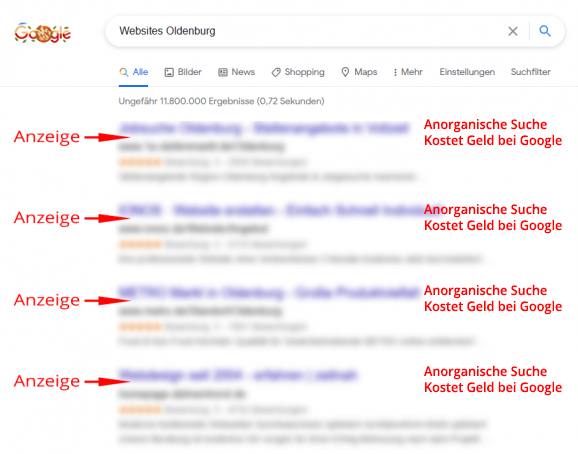This screenshot has height=454, width=578.
Task: Click the News newspaper icon
Action: [x=223, y=72]
